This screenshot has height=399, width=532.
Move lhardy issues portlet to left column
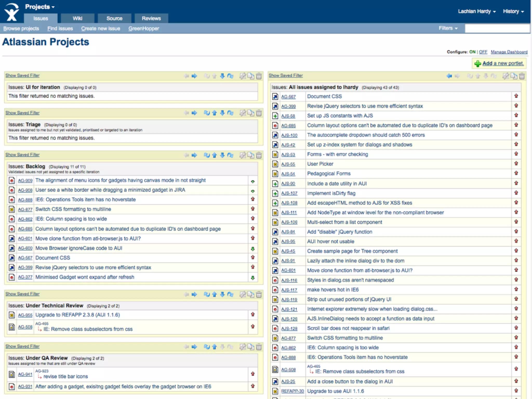coord(449,76)
